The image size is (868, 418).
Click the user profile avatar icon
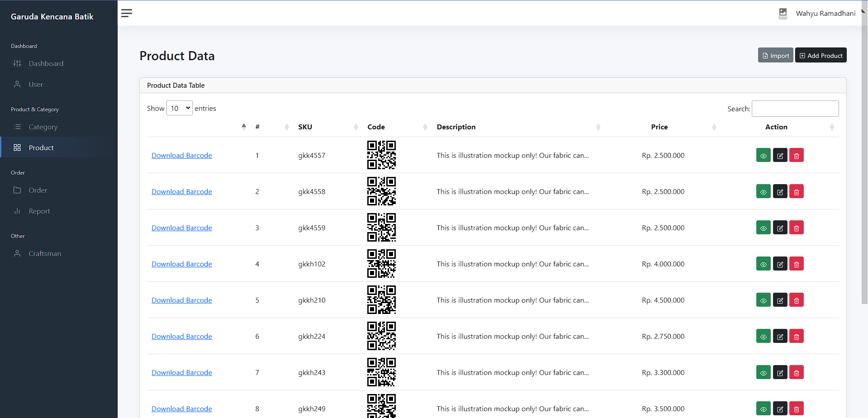coord(783,14)
